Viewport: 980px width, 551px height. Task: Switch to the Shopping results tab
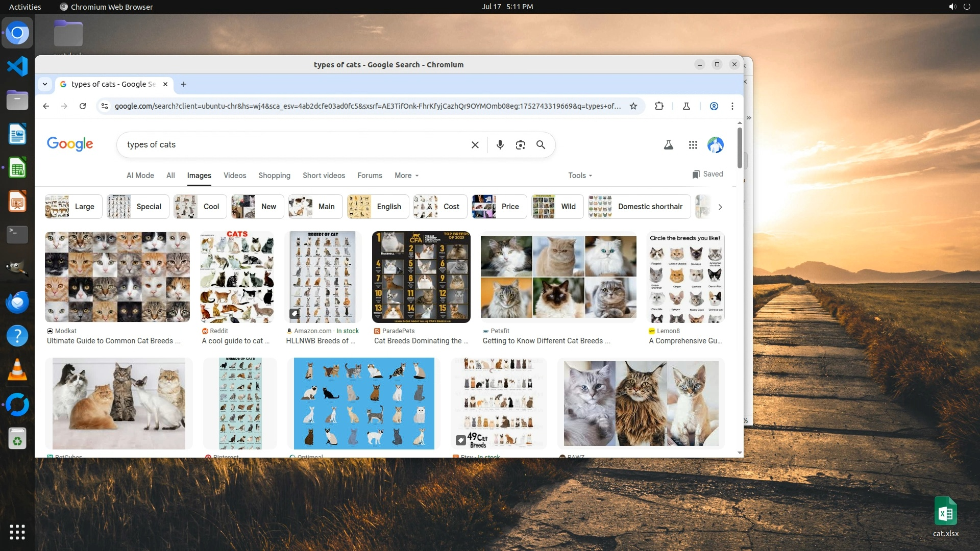pos(274,176)
